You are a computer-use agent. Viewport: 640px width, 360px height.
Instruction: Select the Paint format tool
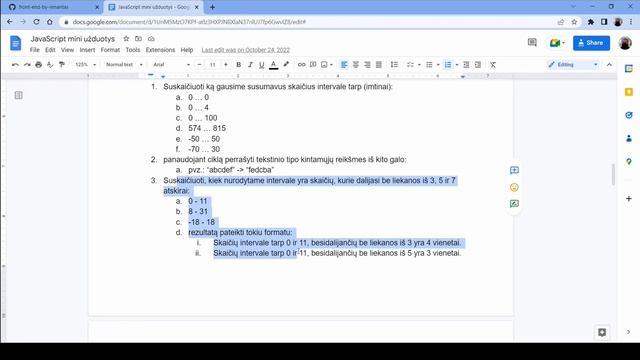pyautogui.click(x=62, y=64)
